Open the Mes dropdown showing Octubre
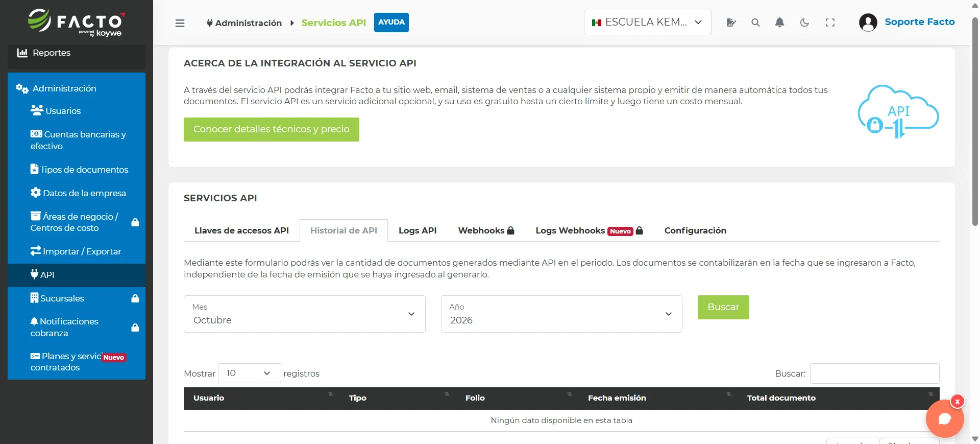This screenshot has height=444, width=980. [x=304, y=314]
